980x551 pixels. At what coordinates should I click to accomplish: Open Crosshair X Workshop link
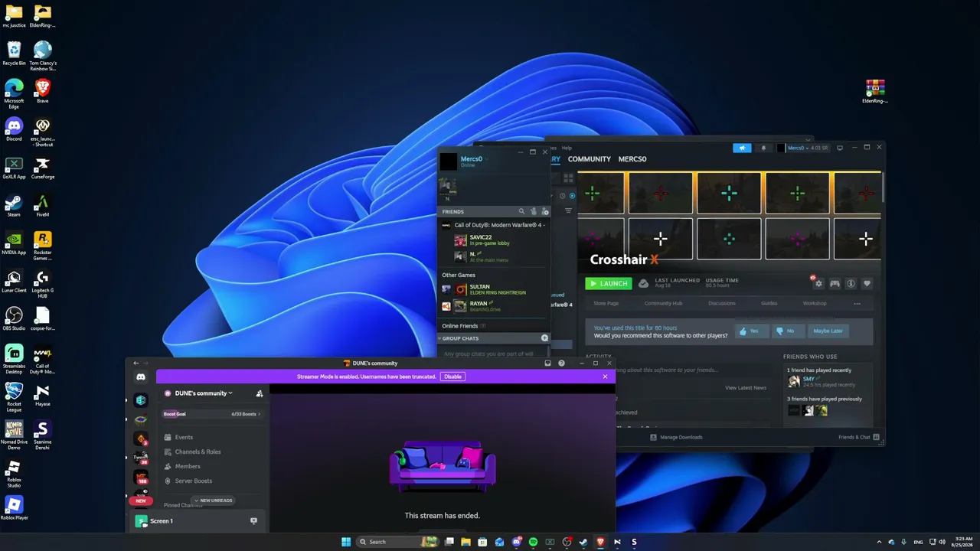814,303
